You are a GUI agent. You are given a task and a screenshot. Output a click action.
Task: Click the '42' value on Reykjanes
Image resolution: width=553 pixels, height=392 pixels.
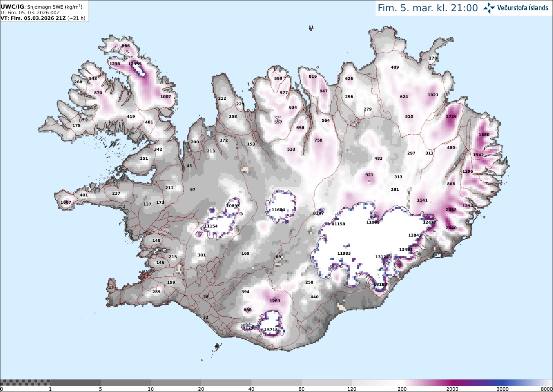click(x=111, y=288)
